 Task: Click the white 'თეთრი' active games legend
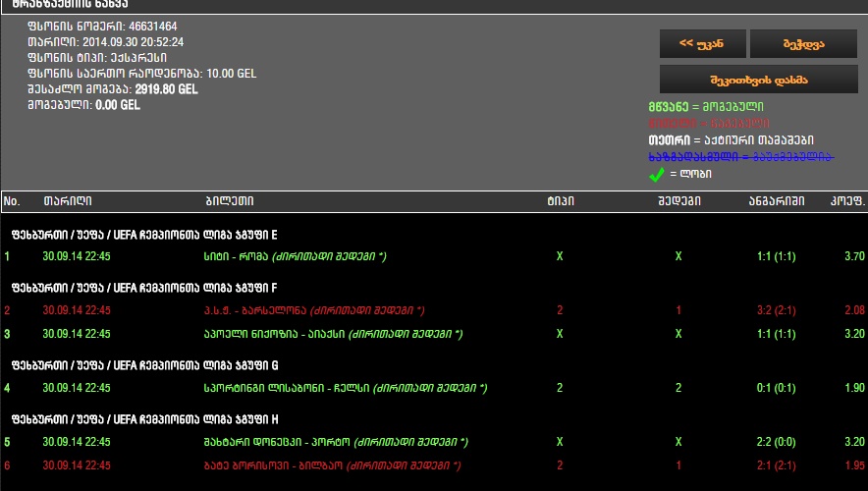point(732,140)
